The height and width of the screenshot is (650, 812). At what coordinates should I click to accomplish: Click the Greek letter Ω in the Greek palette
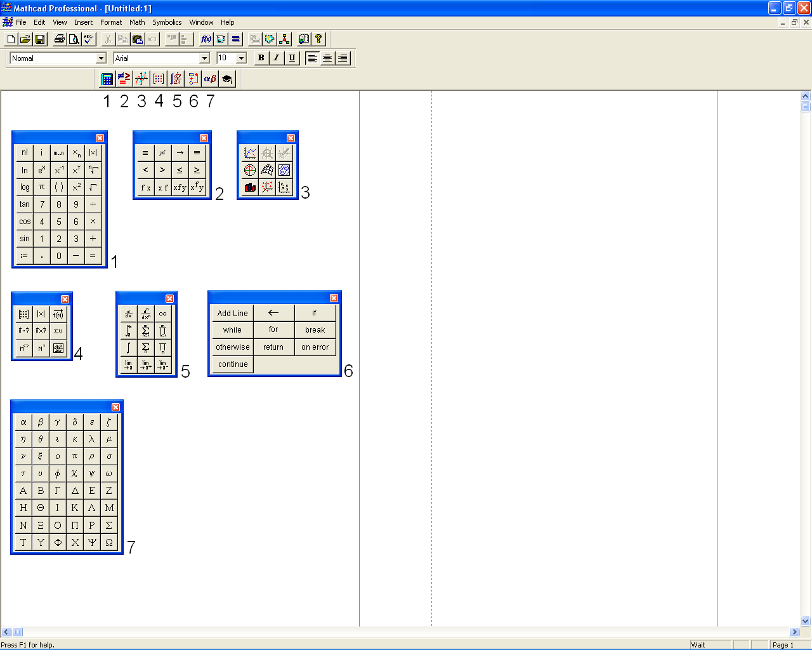109,543
